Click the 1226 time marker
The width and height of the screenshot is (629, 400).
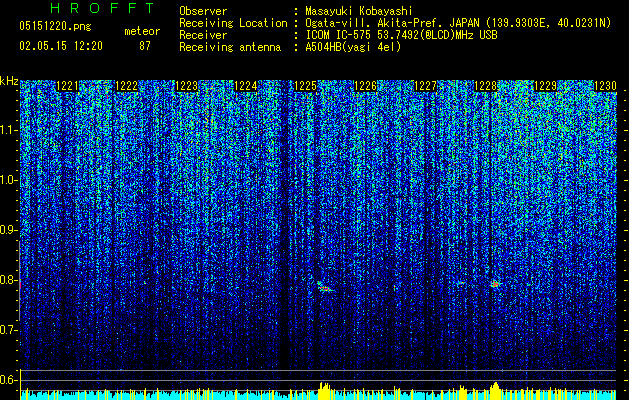coord(366,86)
